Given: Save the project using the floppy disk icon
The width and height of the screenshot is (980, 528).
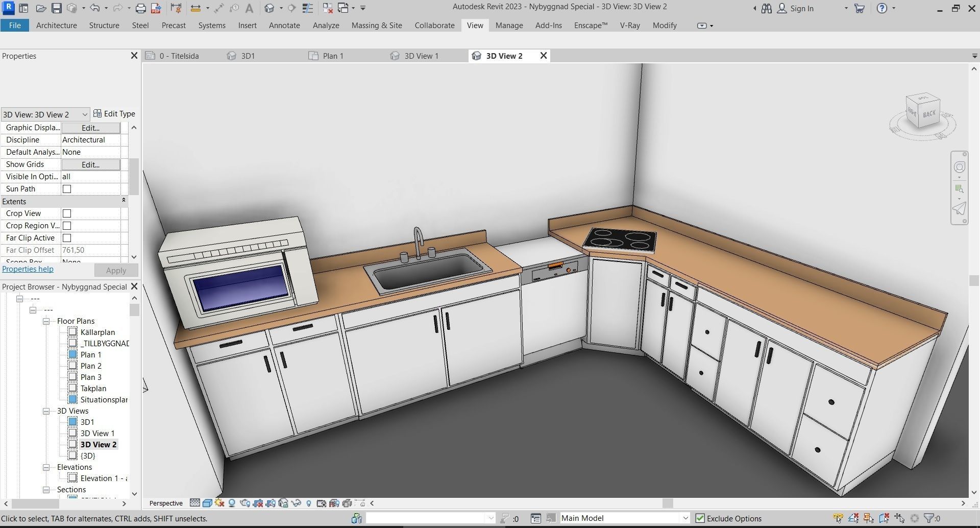Looking at the screenshot, I should point(57,8).
